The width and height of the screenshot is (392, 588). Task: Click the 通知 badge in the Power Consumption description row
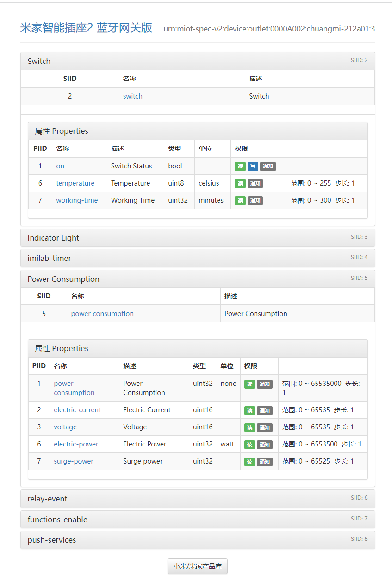[265, 384]
